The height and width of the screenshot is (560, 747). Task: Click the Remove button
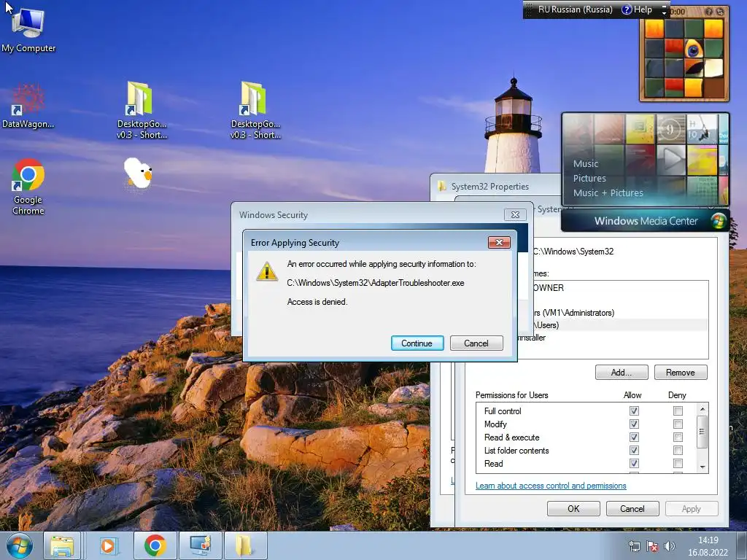(681, 373)
